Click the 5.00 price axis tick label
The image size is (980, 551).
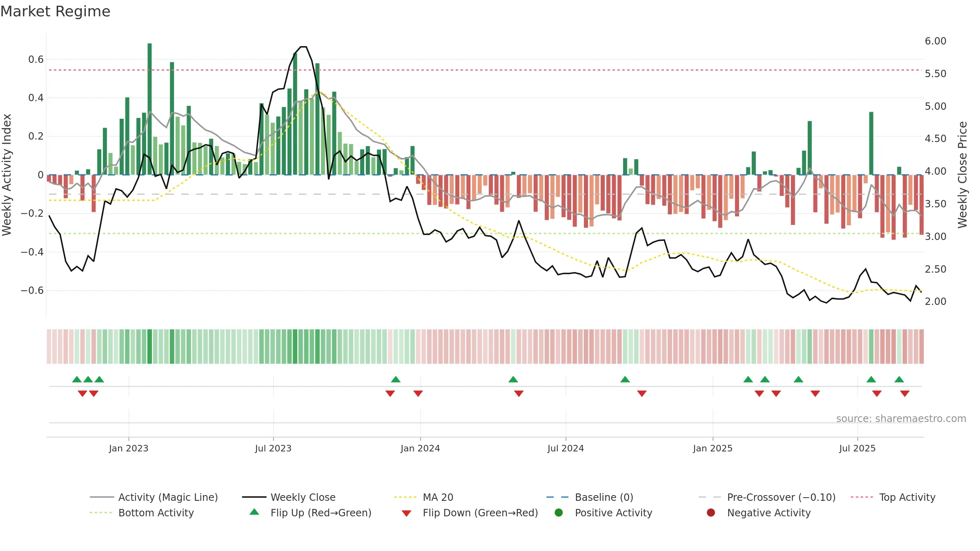pyautogui.click(x=935, y=107)
